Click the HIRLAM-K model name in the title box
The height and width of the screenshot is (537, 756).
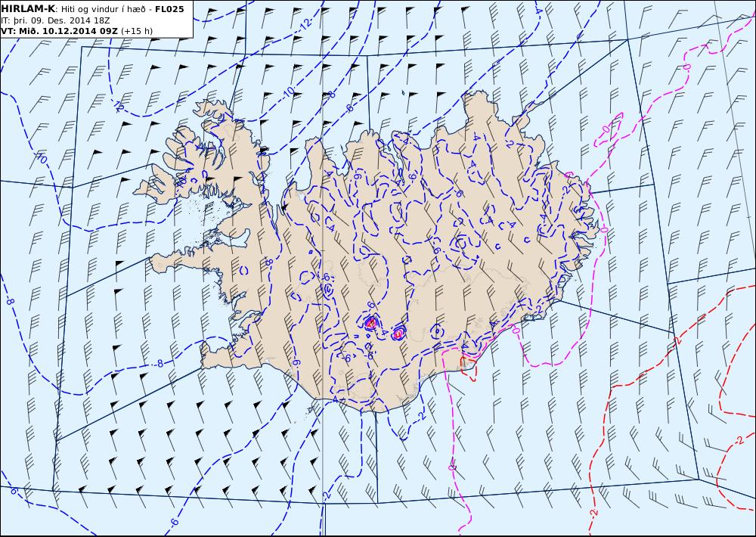point(28,8)
